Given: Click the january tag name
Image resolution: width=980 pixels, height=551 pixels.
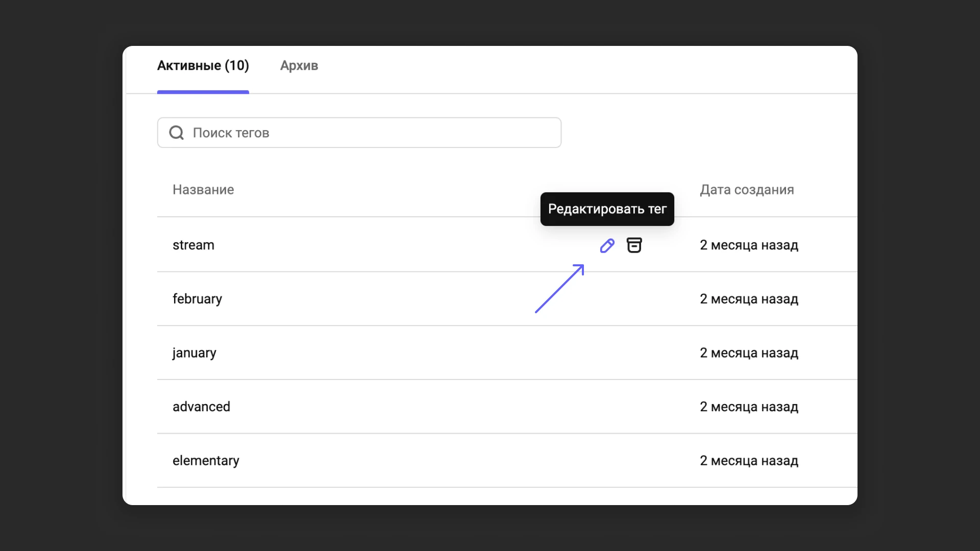Looking at the screenshot, I should pyautogui.click(x=194, y=353).
